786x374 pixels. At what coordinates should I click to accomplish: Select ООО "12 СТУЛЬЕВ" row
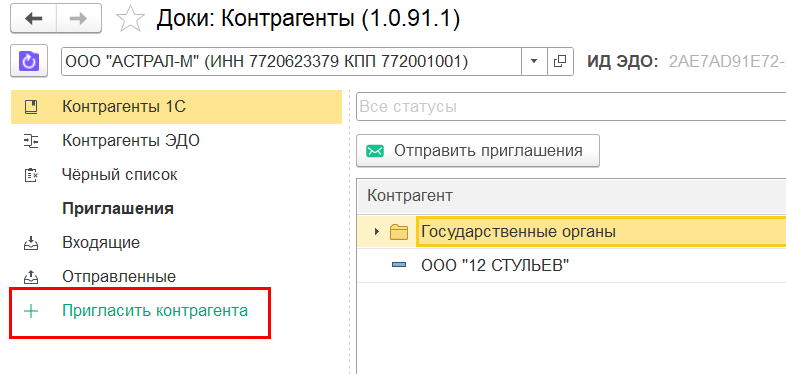(x=571, y=265)
